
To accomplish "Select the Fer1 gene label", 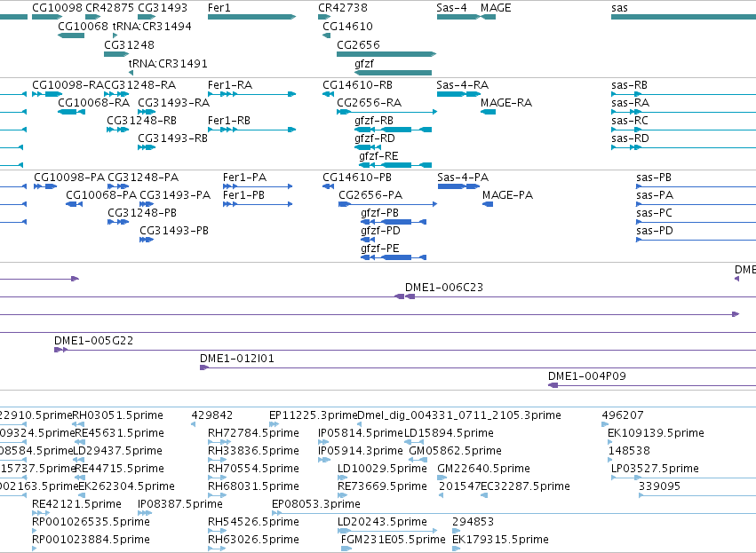I will (x=219, y=8).
